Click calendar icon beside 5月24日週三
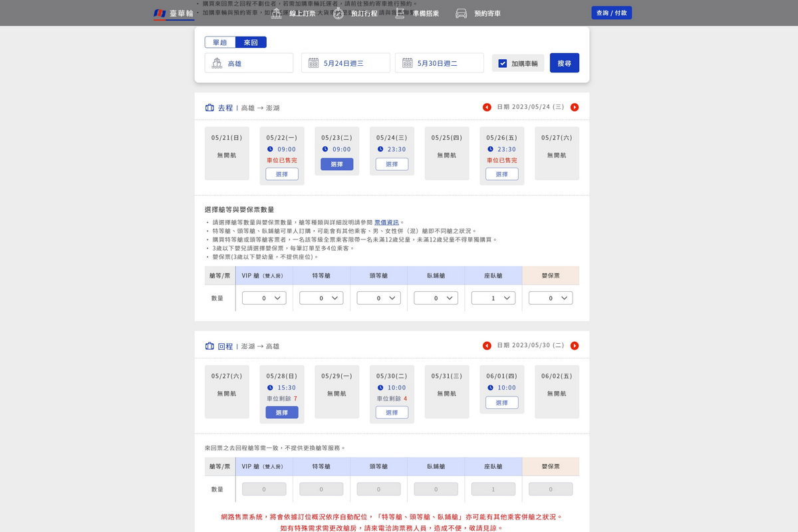 point(313,63)
